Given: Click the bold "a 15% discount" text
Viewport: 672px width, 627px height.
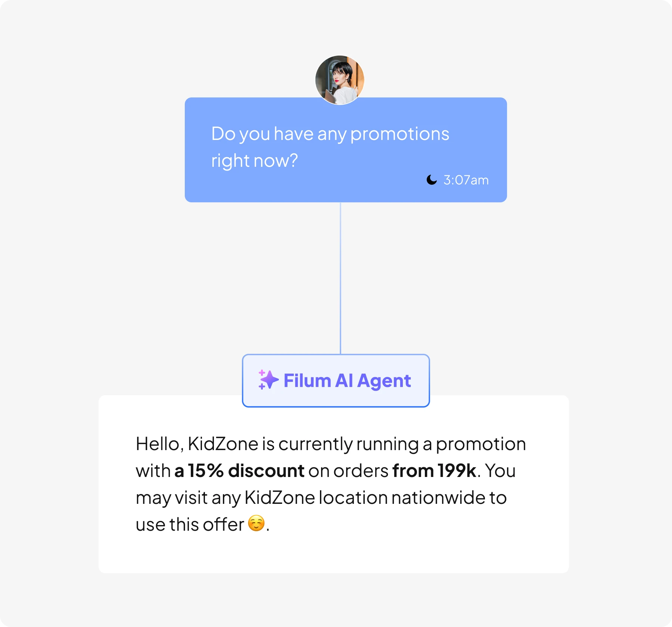Looking at the screenshot, I should pos(239,471).
